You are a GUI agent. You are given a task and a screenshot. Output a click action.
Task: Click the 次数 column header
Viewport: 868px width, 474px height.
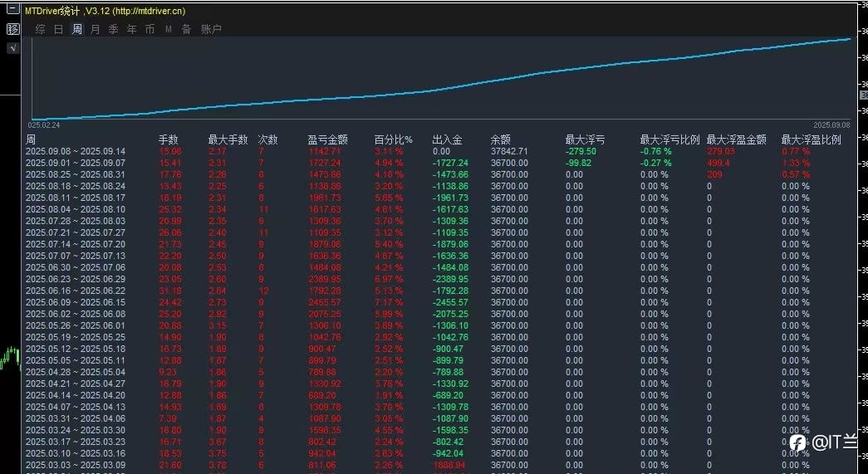tap(268, 140)
